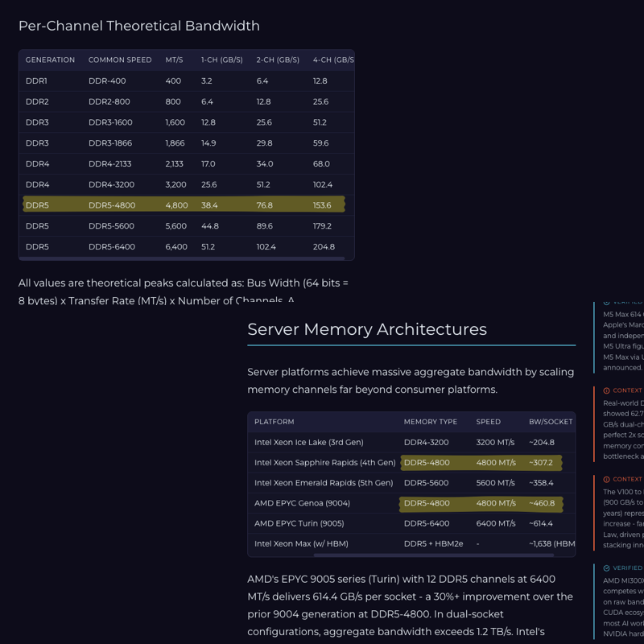The height and width of the screenshot is (644, 644).
Task: Click 'Intel Xeon Sapphire Rapids (4th Gen)' platform
Action: click(324, 462)
